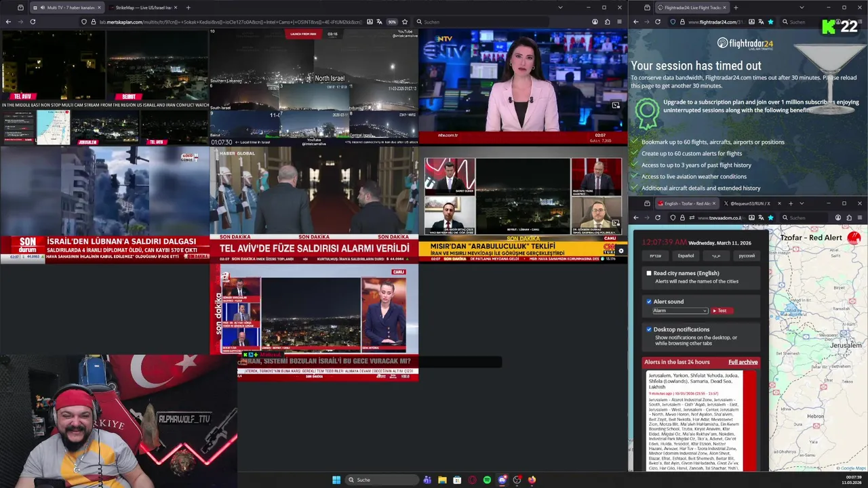Open Firefox View icon in Multi TV window

click(20, 7)
